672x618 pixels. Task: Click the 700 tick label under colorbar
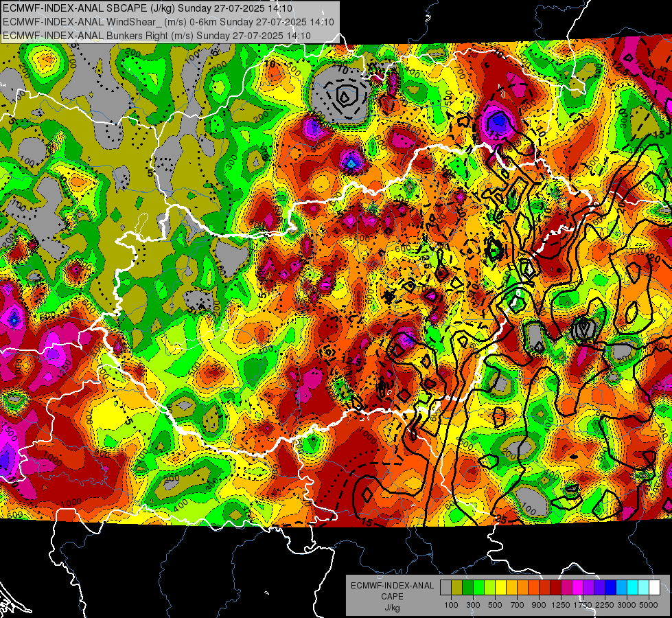[x=518, y=605]
